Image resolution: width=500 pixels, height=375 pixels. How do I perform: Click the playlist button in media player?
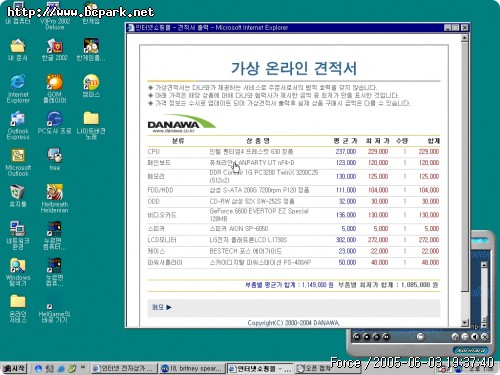pos(465,337)
